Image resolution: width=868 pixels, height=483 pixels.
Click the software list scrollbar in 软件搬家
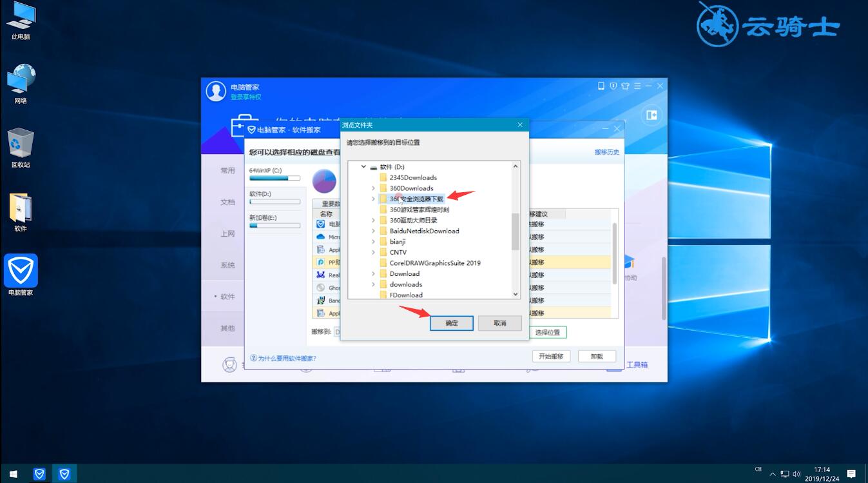coord(615,253)
